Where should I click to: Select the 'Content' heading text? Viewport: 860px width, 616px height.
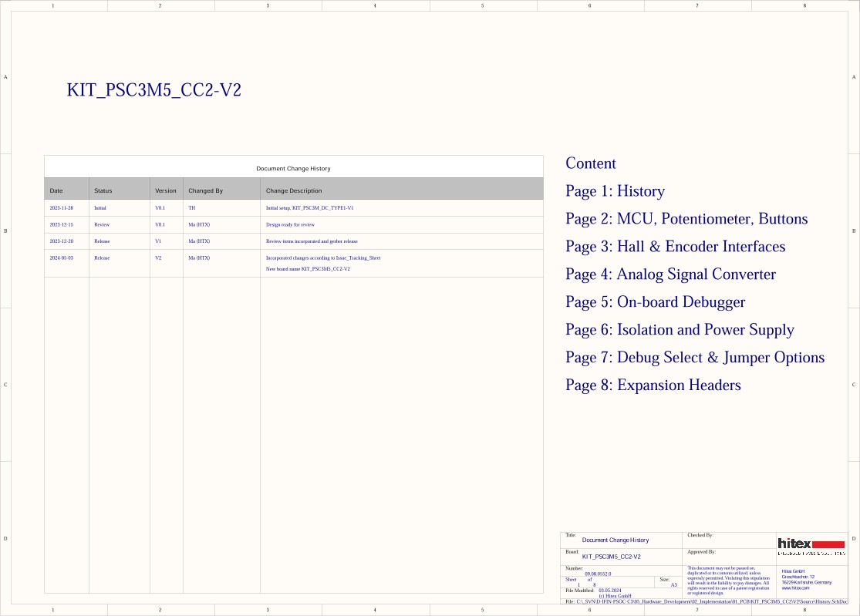[x=590, y=163]
